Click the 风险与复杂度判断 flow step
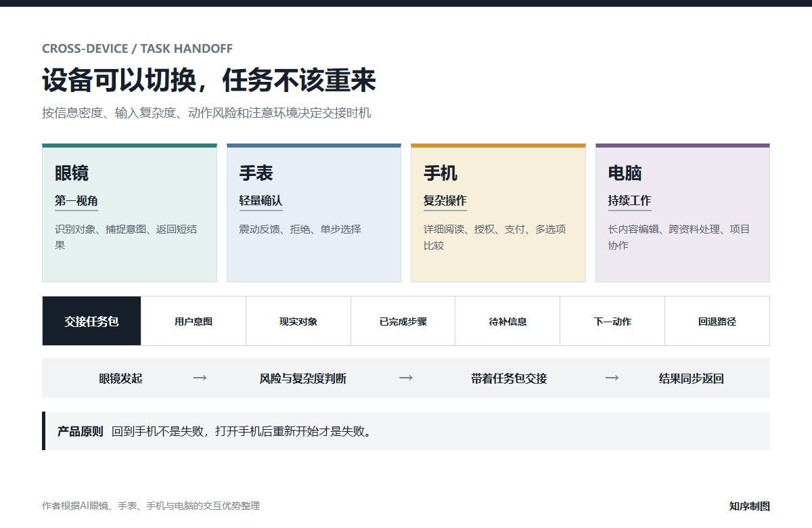812x528 pixels. [x=302, y=378]
